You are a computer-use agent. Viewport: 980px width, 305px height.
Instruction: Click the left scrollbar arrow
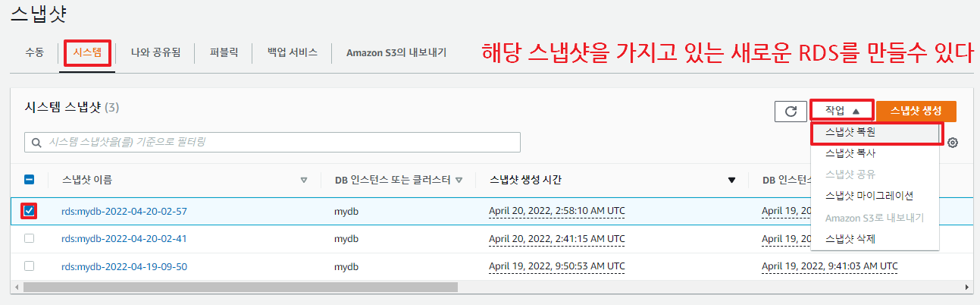pos(16,288)
